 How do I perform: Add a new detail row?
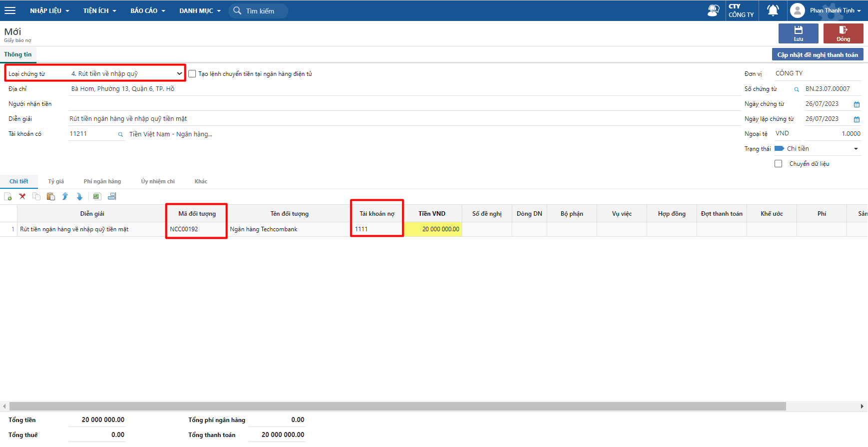pyautogui.click(x=8, y=197)
